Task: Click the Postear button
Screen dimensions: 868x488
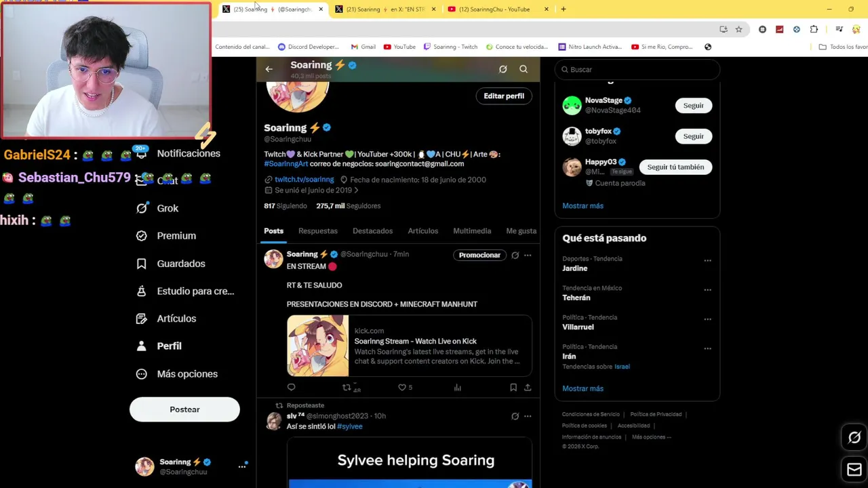Action: 184,409
